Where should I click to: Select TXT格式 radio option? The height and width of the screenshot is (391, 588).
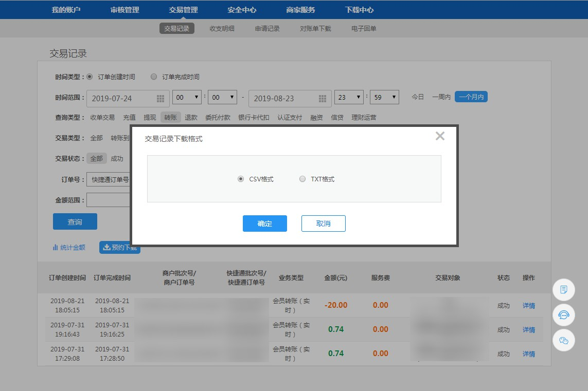tap(302, 179)
